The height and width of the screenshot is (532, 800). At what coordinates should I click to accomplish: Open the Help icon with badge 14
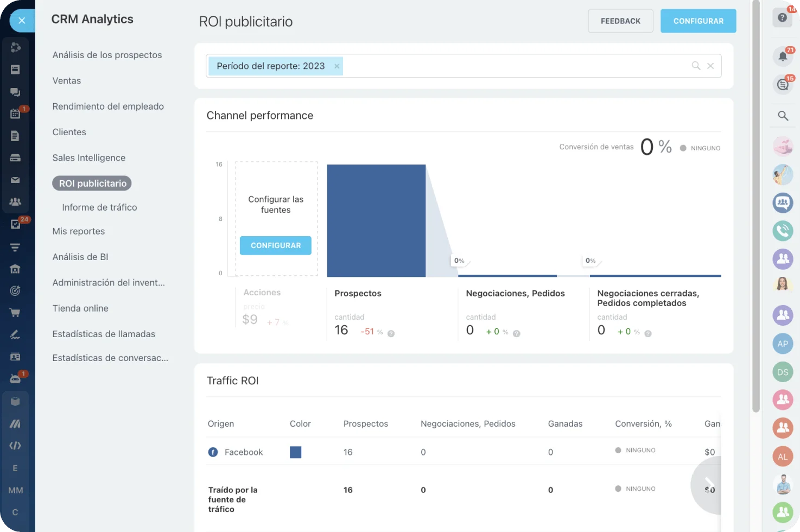[783, 17]
